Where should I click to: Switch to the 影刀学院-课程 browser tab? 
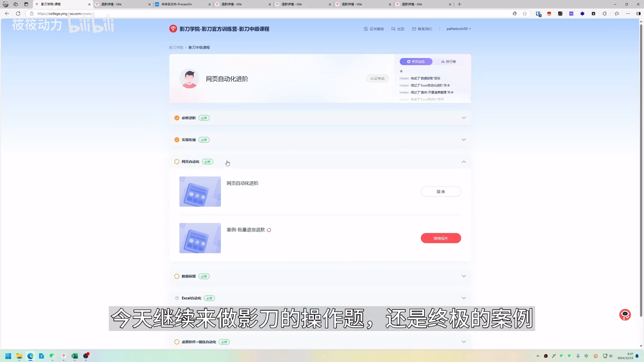[63, 4]
